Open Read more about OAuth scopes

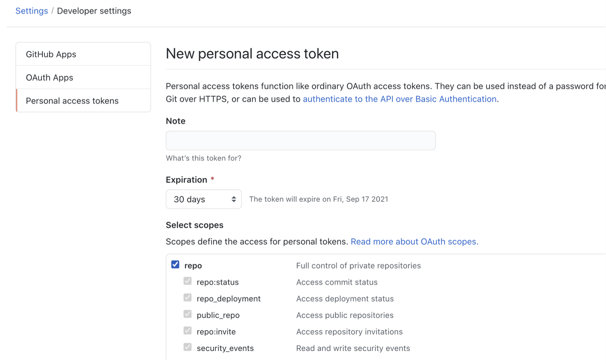[x=414, y=241]
